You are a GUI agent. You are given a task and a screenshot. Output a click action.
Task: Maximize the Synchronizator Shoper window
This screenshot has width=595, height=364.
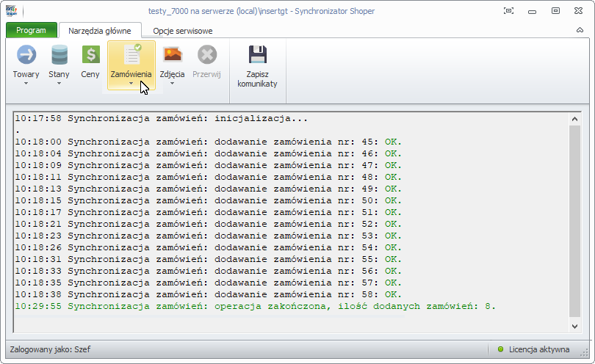[555, 11]
